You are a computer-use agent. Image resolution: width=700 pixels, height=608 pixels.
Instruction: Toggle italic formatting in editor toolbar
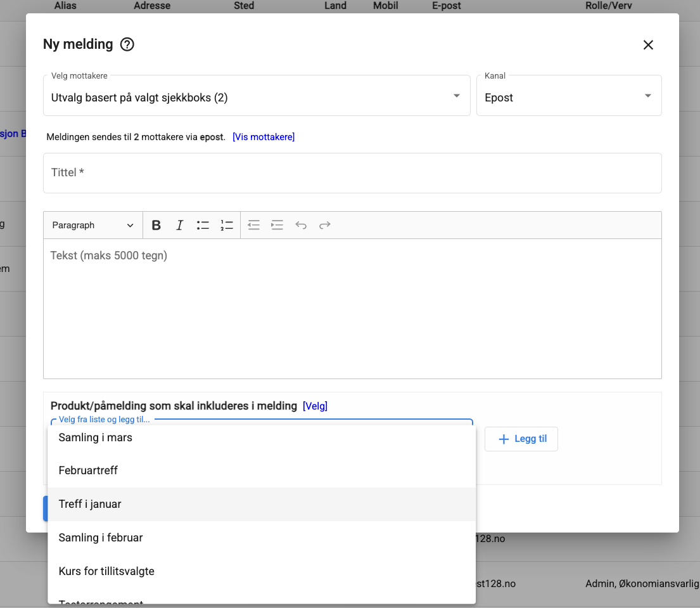(179, 225)
